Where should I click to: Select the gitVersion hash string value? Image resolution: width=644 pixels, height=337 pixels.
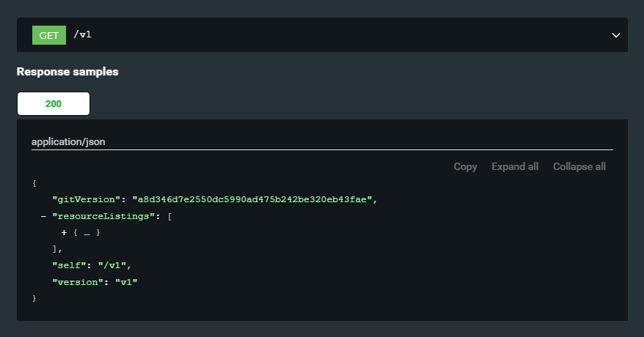(x=252, y=200)
